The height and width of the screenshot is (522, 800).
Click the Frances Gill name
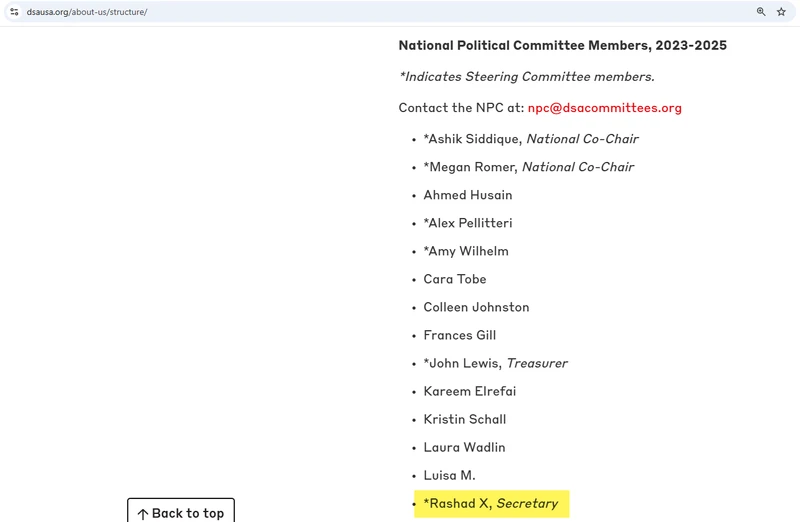(x=459, y=335)
